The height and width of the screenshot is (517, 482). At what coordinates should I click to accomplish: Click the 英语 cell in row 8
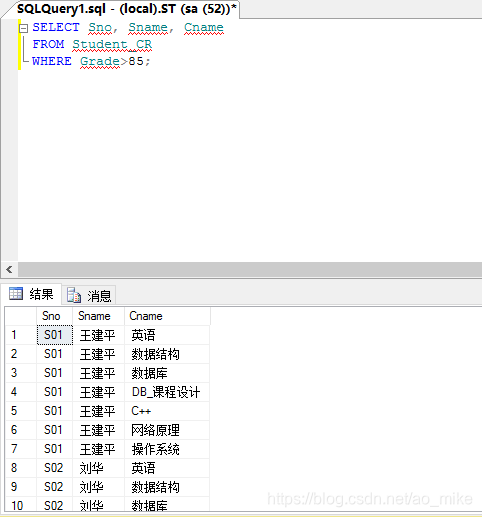[x=167, y=468]
